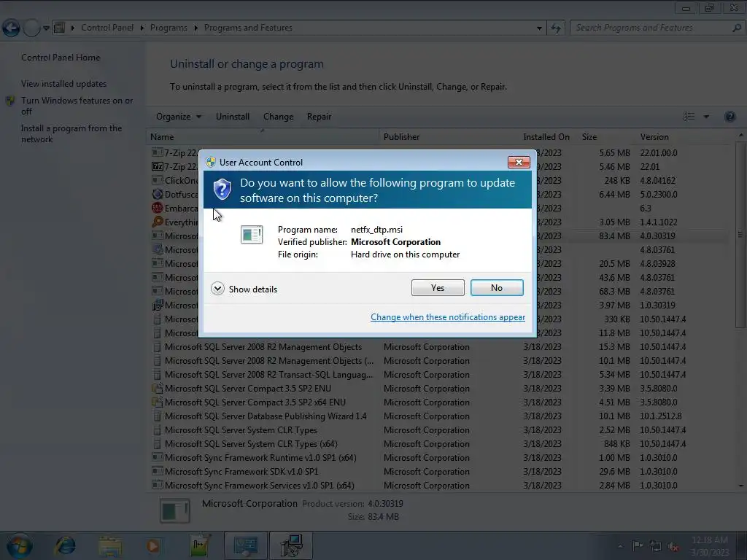
Task: Open the Organize menu dropdown
Action: click(x=179, y=117)
